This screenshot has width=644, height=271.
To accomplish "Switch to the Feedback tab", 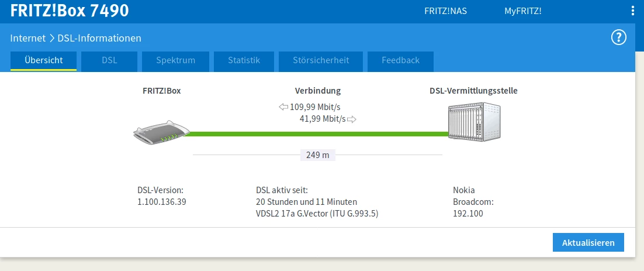I will pos(400,61).
